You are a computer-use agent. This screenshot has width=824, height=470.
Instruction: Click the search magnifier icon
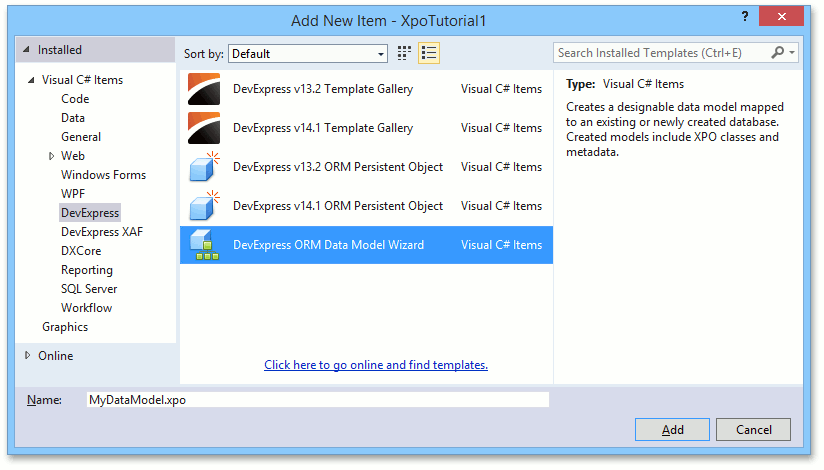(x=778, y=52)
